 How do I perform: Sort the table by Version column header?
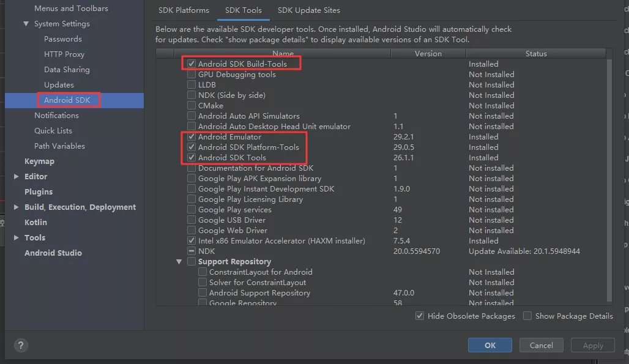click(428, 54)
